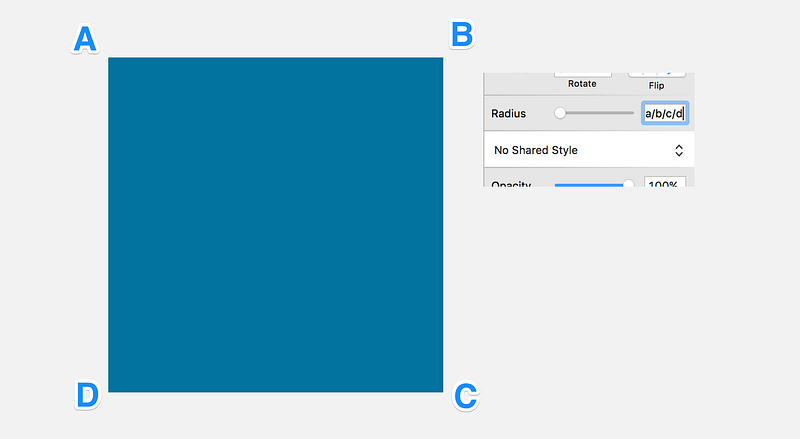Click the letter B corner label
This screenshot has width=800, height=439.
(462, 34)
